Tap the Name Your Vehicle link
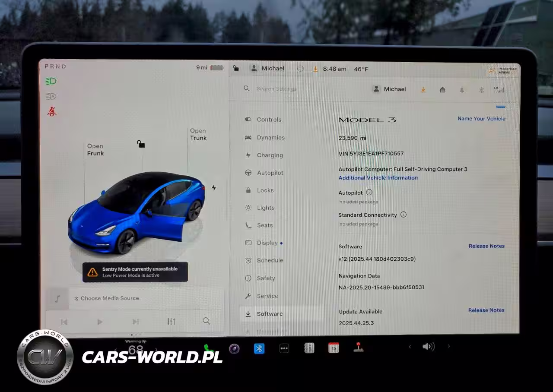Screen dimensions: 553x392 click(481, 119)
